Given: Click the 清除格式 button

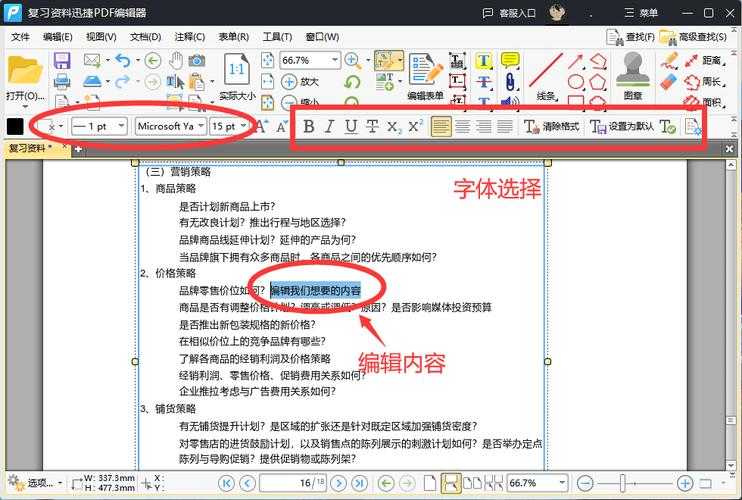Looking at the screenshot, I should coord(552,127).
